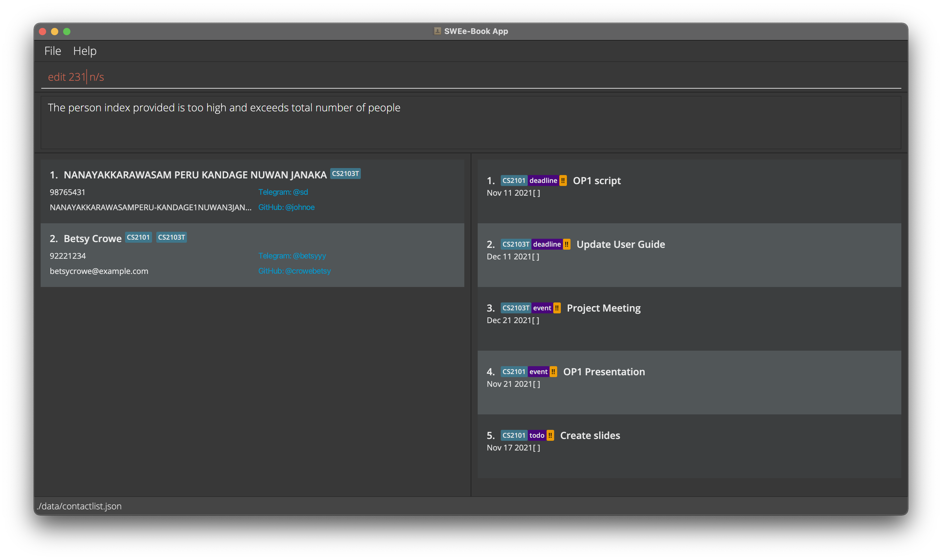The height and width of the screenshot is (560, 942).
Task: Click the priority icon on OP1 script task
Action: [563, 180]
